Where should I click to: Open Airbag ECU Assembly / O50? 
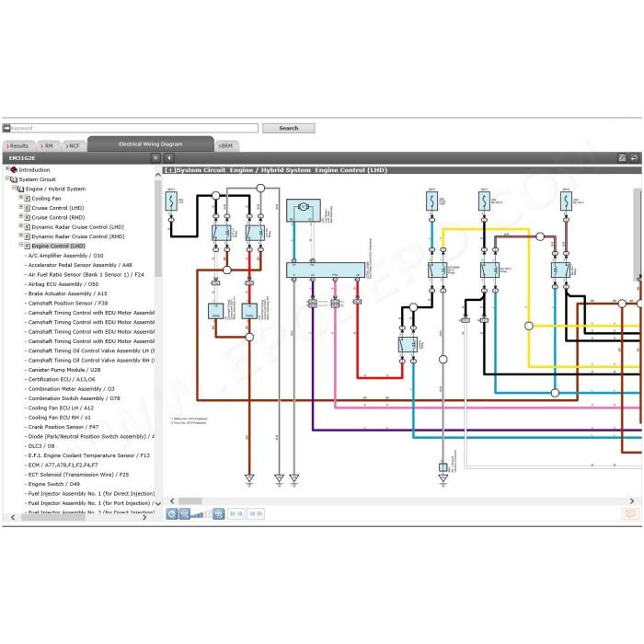63,283
